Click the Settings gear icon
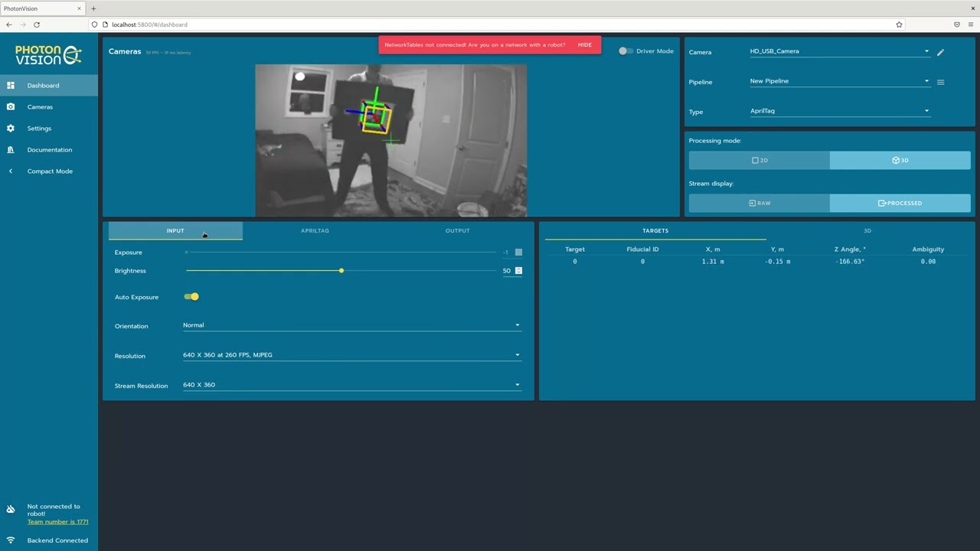Image resolution: width=980 pixels, height=551 pixels. click(11, 128)
